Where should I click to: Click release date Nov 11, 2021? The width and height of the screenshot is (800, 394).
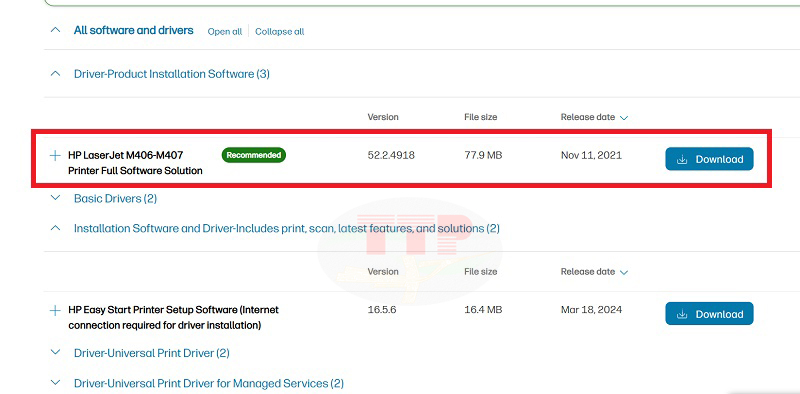click(591, 155)
